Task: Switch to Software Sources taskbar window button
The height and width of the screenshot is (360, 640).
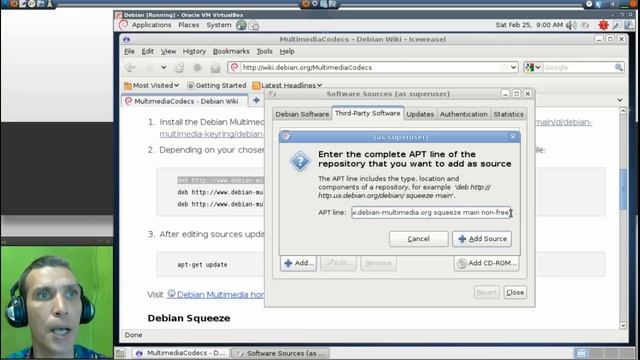Action: (280, 353)
